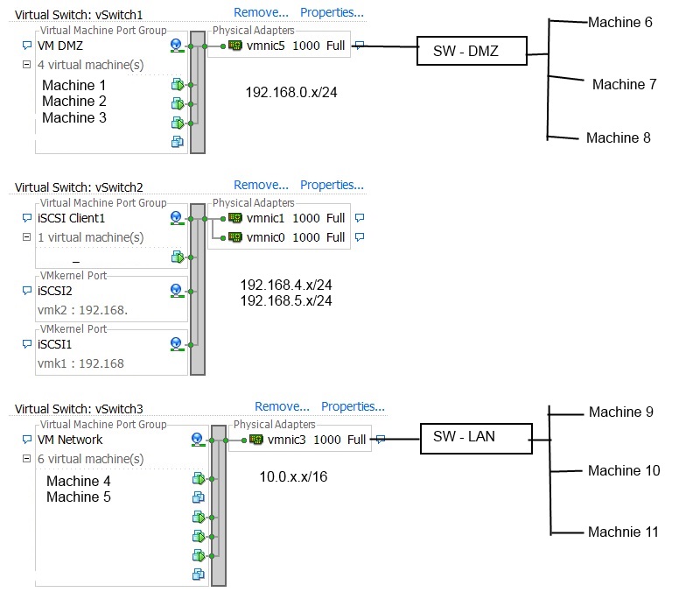Viewport: 700px width, 592px height.
Task: Click Remove link for vSwitch2
Action: pyautogui.click(x=261, y=184)
